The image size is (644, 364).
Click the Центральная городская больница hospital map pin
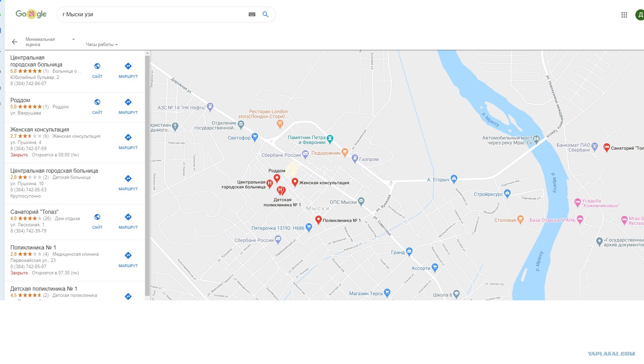[270, 184]
